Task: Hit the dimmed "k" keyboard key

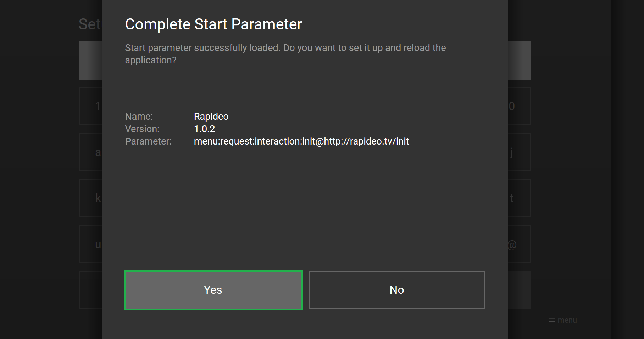Action: 91,198
